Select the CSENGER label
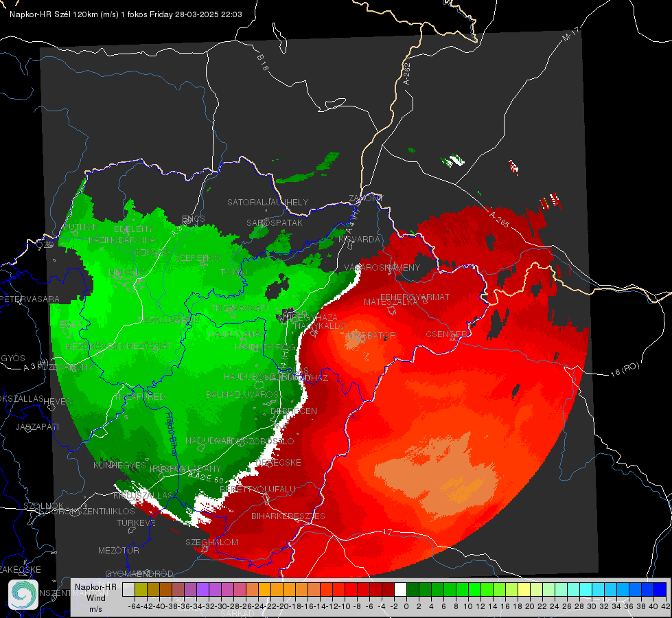 point(446,334)
